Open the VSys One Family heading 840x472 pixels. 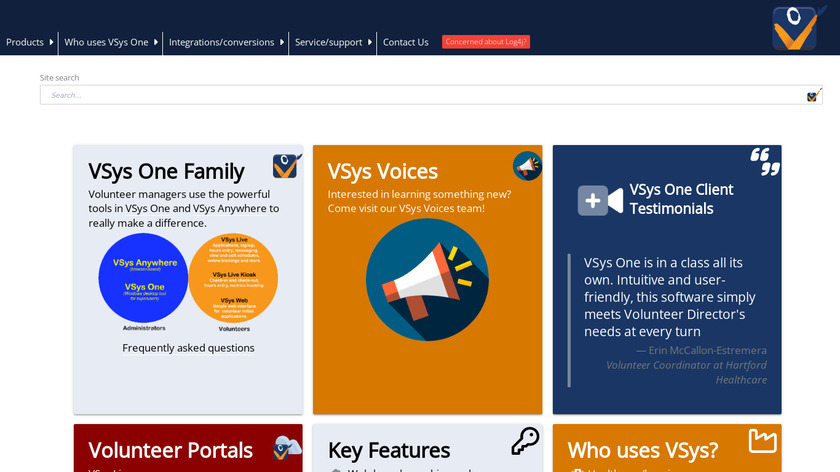166,171
